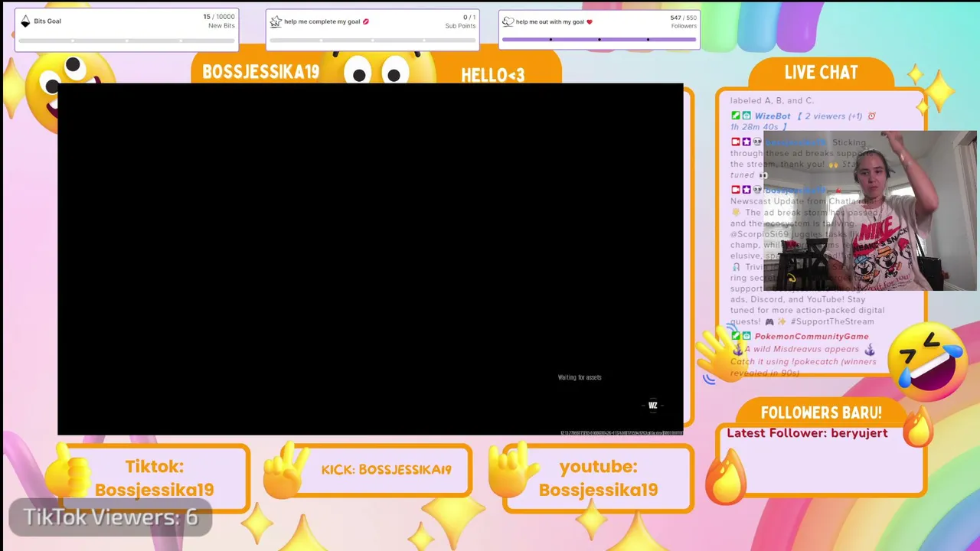The image size is (980, 551).
Task: Click the 'TikTok Viewers: 6' counter
Action: pyautogui.click(x=110, y=517)
